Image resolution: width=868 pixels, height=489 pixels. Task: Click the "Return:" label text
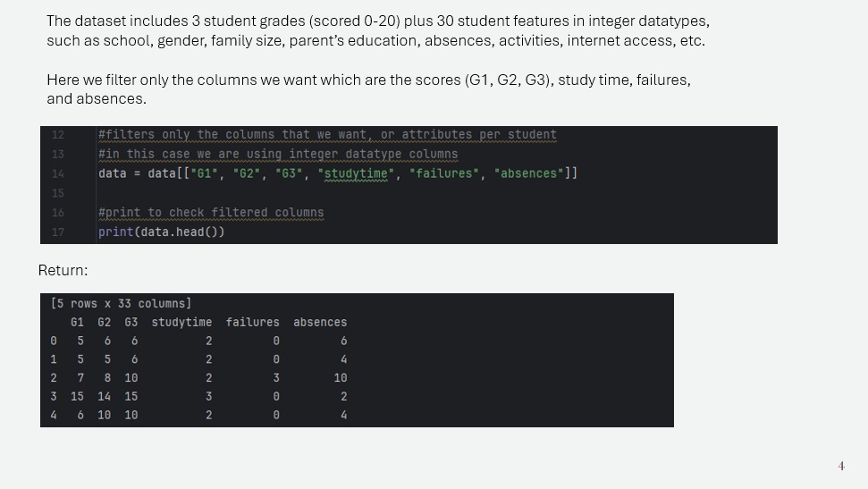coord(63,270)
